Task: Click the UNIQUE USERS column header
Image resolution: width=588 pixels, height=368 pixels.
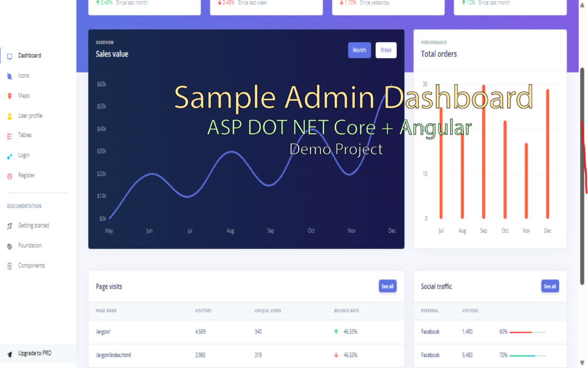Action: pos(268,310)
